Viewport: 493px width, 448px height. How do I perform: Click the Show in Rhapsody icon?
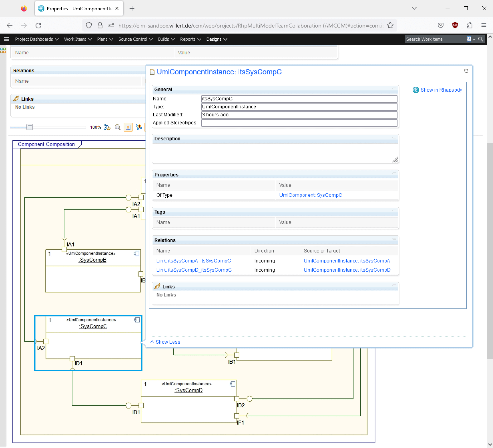tap(416, 90)
